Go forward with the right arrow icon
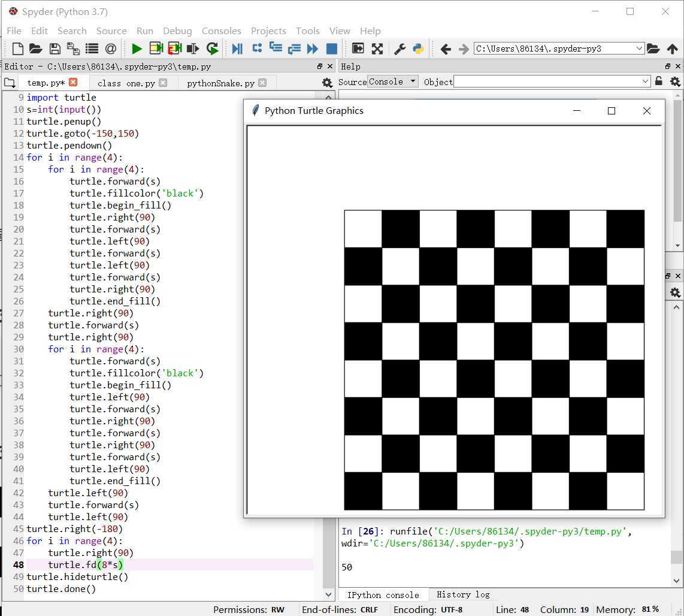684x616 pixels. pyautogui.click(x=464, y=49)
